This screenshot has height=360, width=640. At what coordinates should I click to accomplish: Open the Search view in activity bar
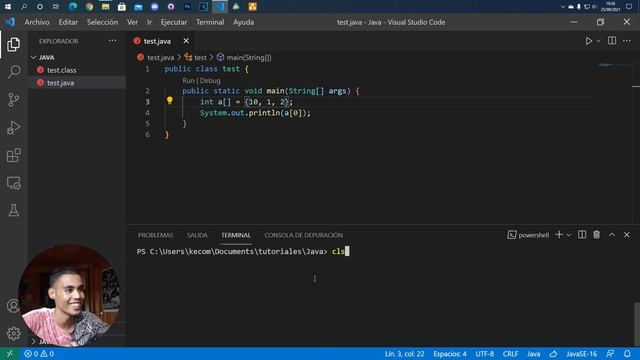13,72
